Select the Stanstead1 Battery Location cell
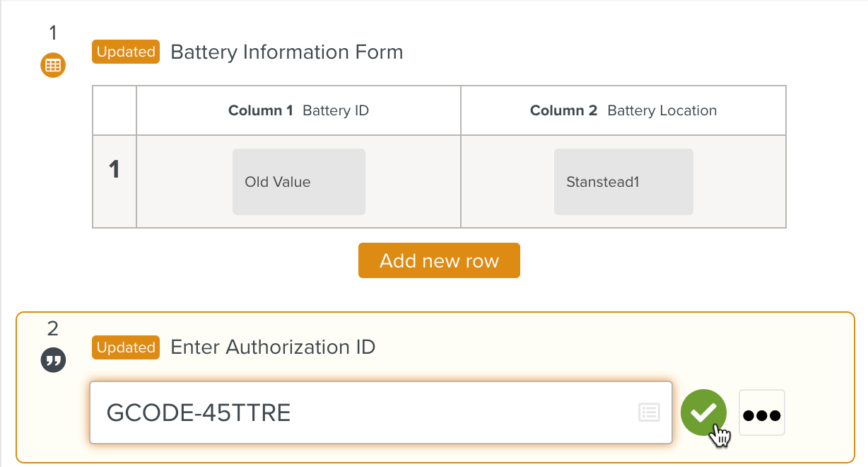Screen dimensions: 868x467 click(623, 182)
